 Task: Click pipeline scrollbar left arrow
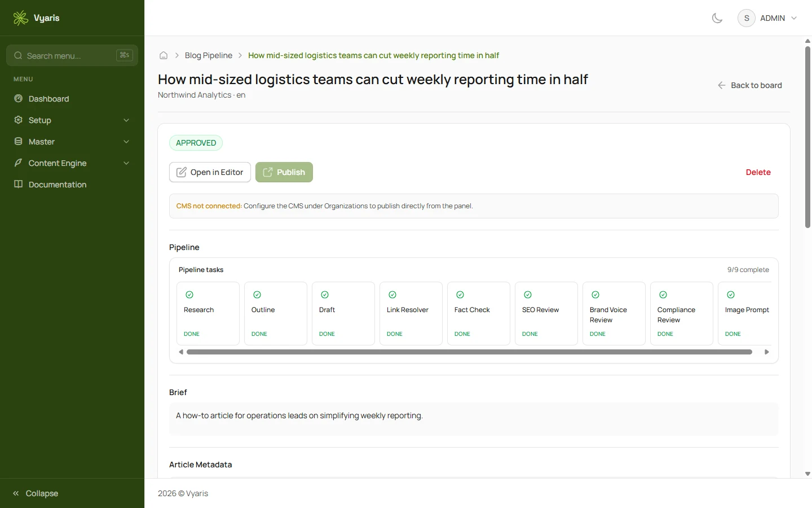181,352
